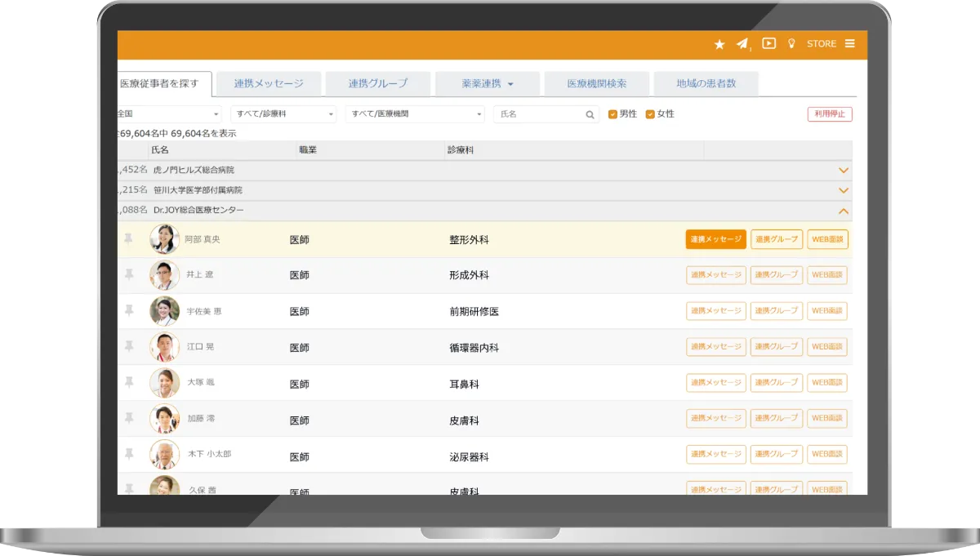Screen dimensions: 980x556
Task: Expand 笹川大学医学部付属病院 group chevron
Action: coord(844,190)
